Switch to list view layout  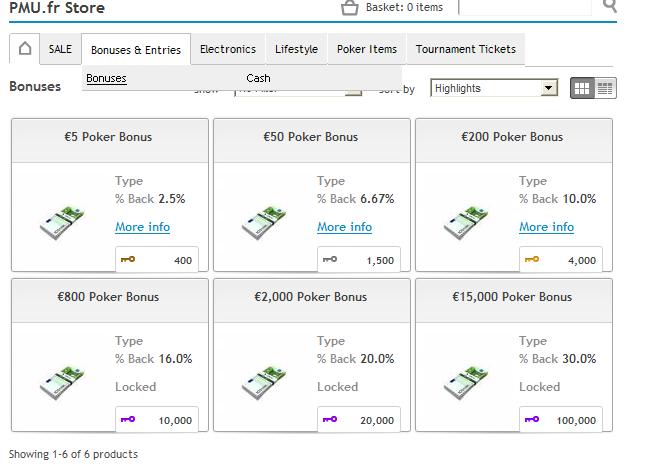pos(605,88)
